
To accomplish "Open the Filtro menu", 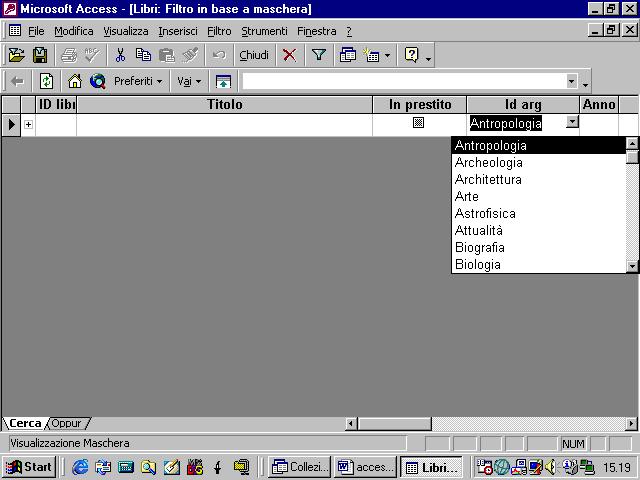I will click(219, 31).
